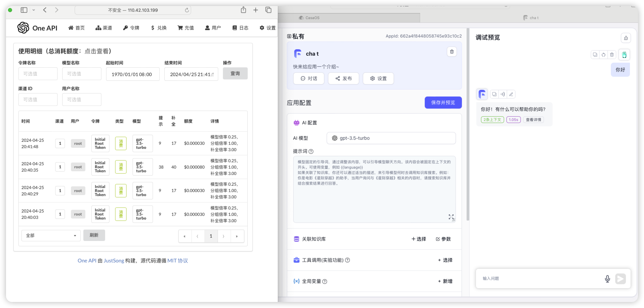644x308 pixels.
Task: Click the 工具调用 help question icon
Action: click(347, 260)
